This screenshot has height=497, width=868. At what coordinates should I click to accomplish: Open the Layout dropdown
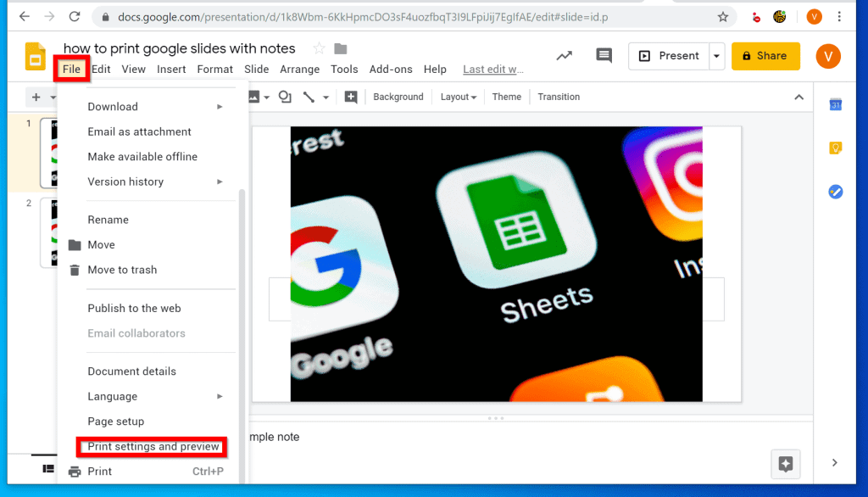point(458,97)
